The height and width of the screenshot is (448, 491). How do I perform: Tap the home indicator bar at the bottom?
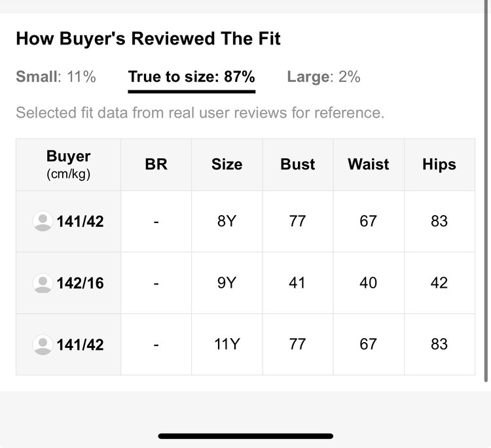tap(245, 436)
